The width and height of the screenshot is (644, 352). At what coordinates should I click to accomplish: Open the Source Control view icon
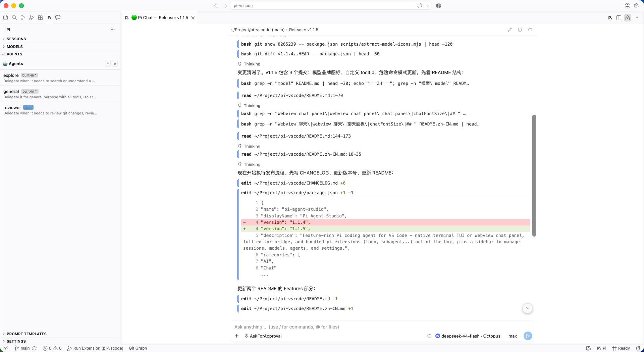[23, 17]
